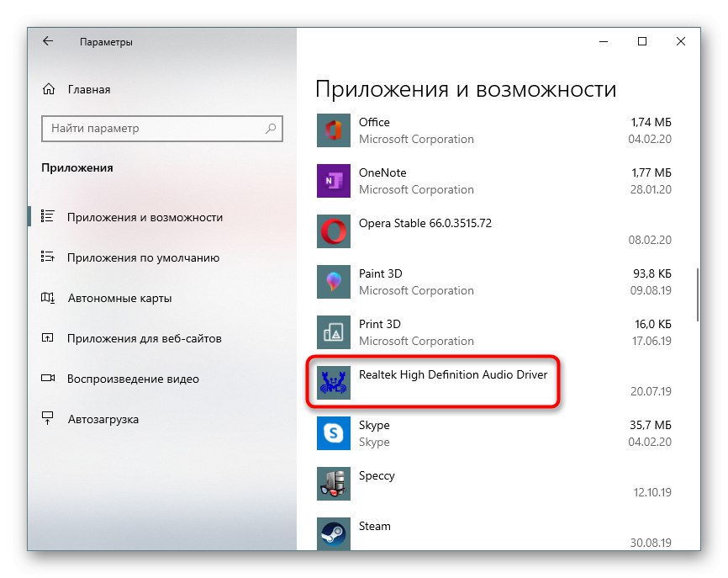Click the Realtek install date 20.07.19

tap(651, 391)
